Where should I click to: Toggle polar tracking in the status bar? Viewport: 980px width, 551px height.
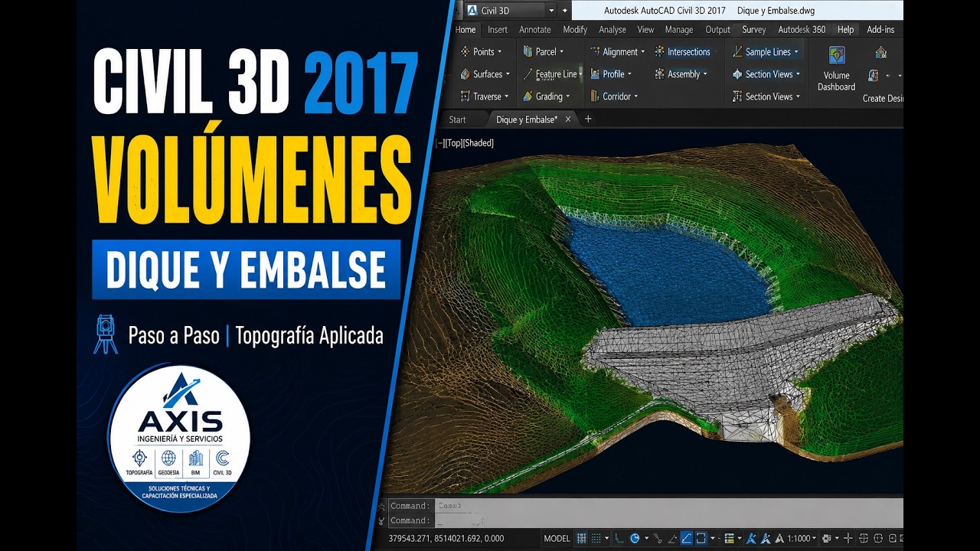pyautogui.click(x=635, y=539)
